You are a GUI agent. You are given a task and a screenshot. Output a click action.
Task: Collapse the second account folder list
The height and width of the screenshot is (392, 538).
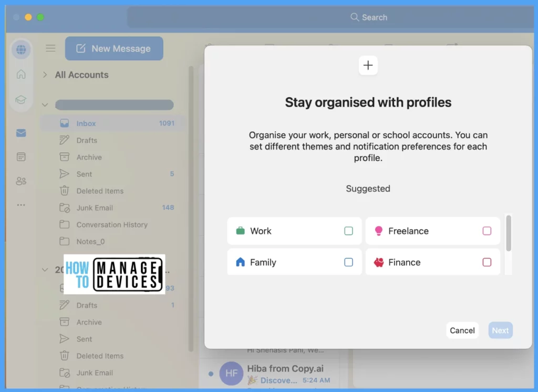click(x=45, y=270)
